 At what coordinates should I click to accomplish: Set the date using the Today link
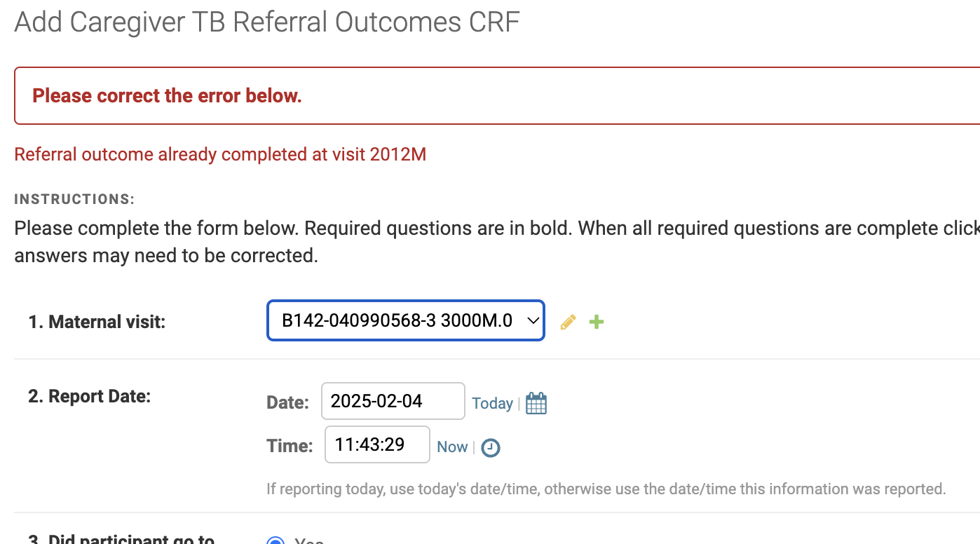[x=492, y=403]
